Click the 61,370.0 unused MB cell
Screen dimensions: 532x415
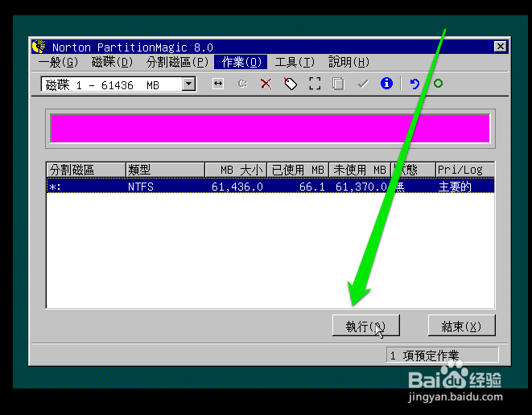point(361,187)
